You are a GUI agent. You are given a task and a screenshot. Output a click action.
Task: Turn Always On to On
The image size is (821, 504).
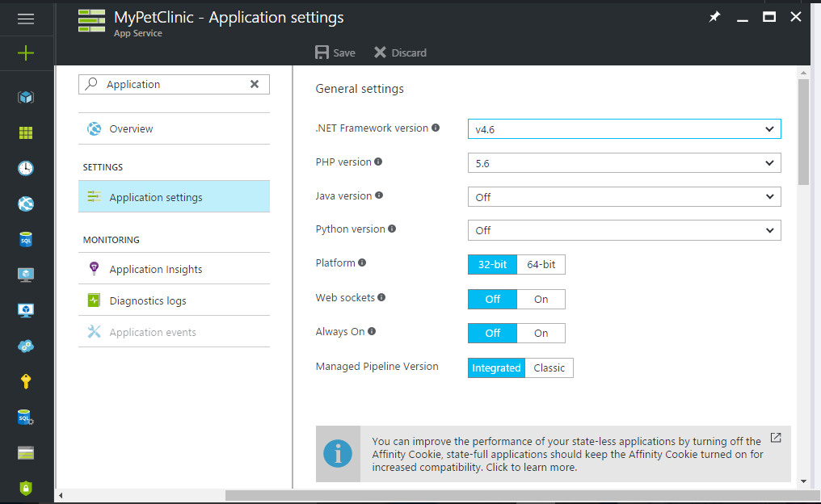point(541,333)
